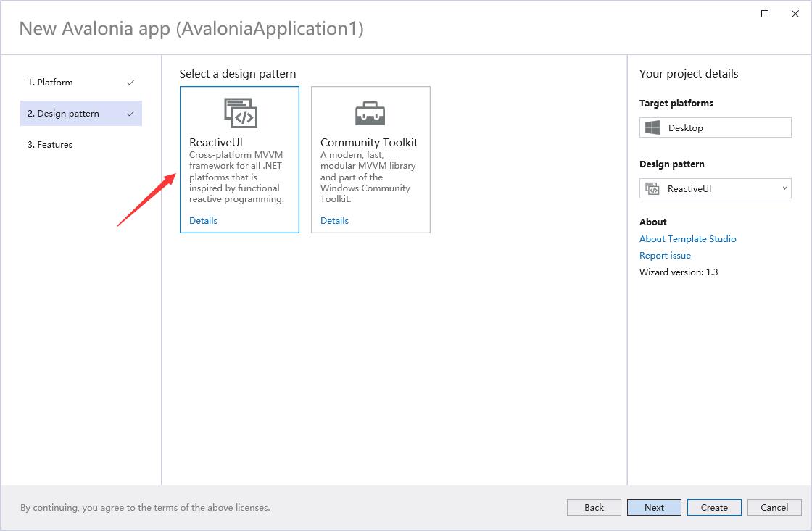Click the Create button
812x531 pixels.
(714, 508)
